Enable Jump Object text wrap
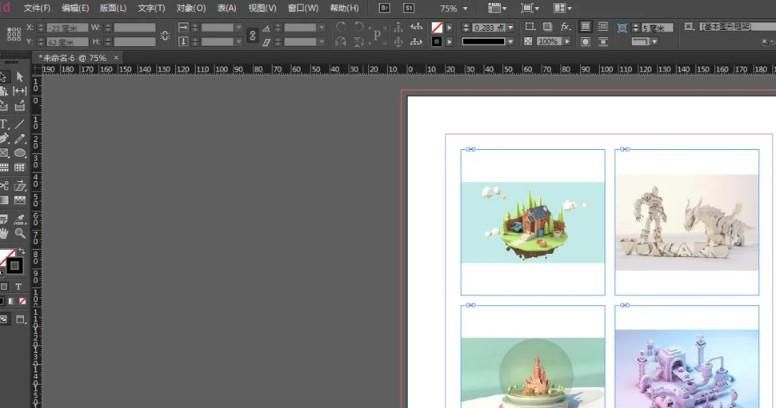The height and width of the screenshot is (408, 776). pos(603,42)
